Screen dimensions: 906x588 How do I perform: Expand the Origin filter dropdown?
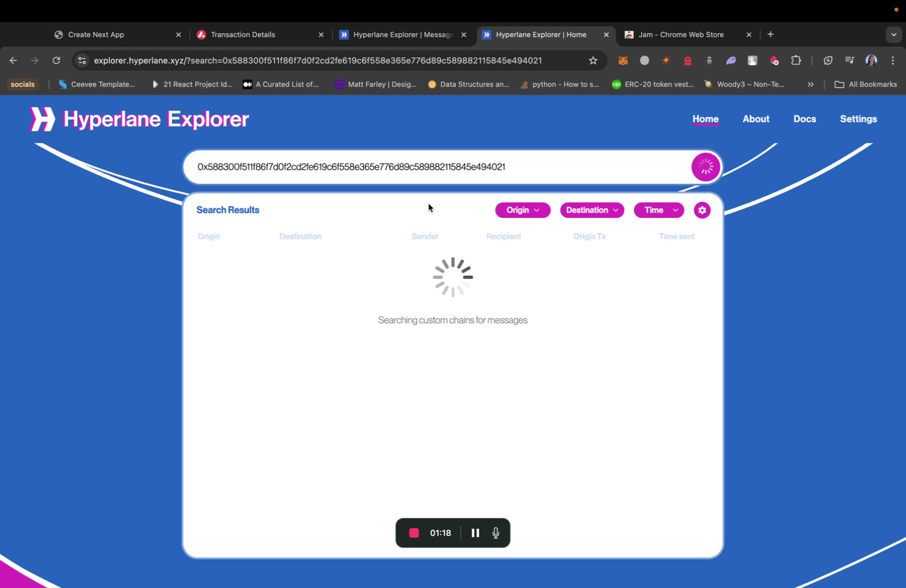coord(523,210)
